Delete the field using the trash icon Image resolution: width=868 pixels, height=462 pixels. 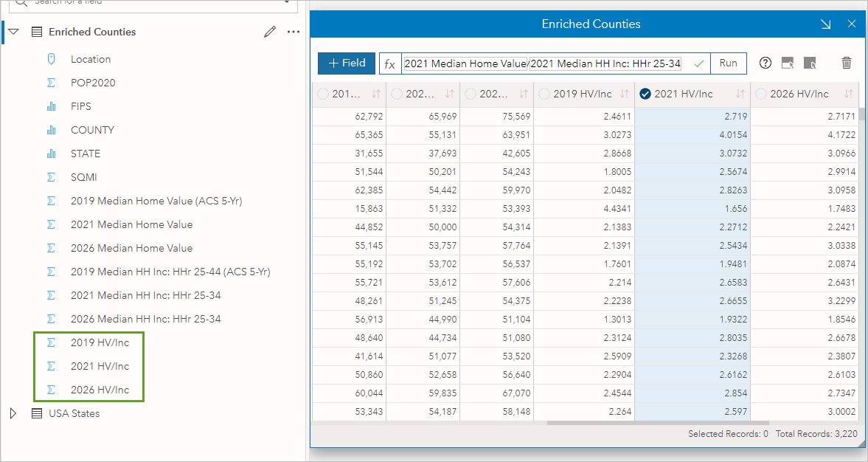tap(846, 63)
